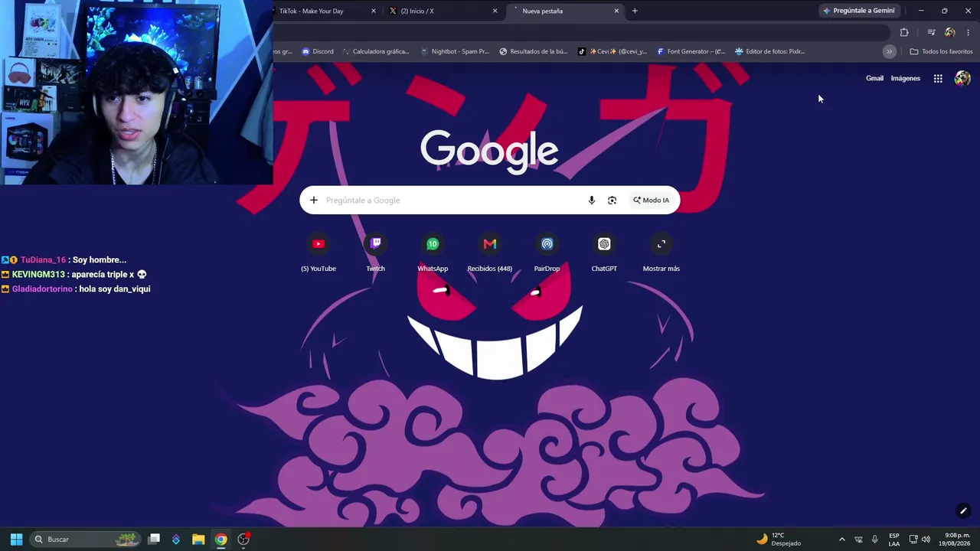This screenshot has height=551, width=980.
Task: Expand shortcuts with Mostrar más
Action: coord(661,253)
